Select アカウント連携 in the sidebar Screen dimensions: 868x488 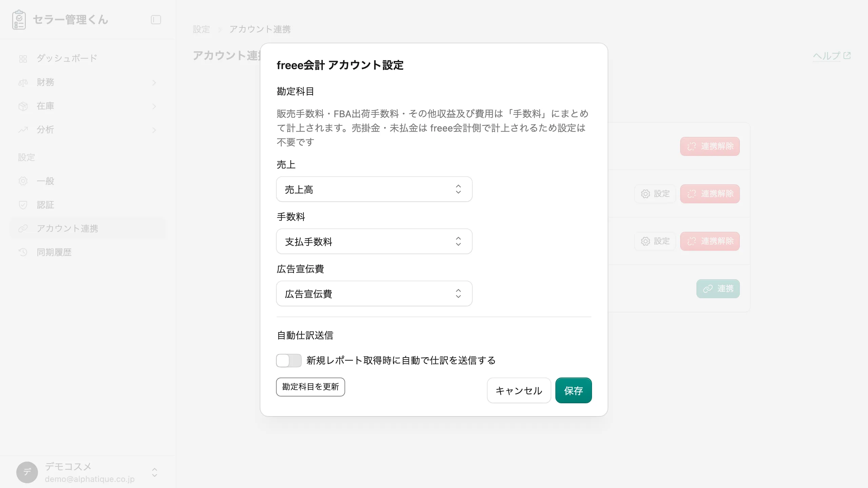click(88, 228)
